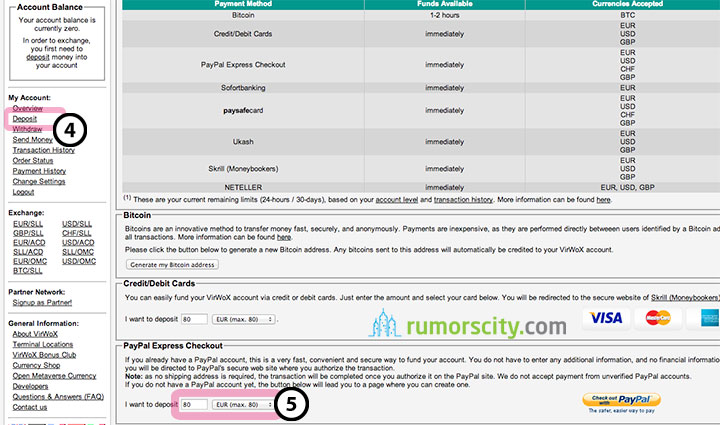
Task: Click Credit/Debit Cards table entry
Action: tap(243, 34)
